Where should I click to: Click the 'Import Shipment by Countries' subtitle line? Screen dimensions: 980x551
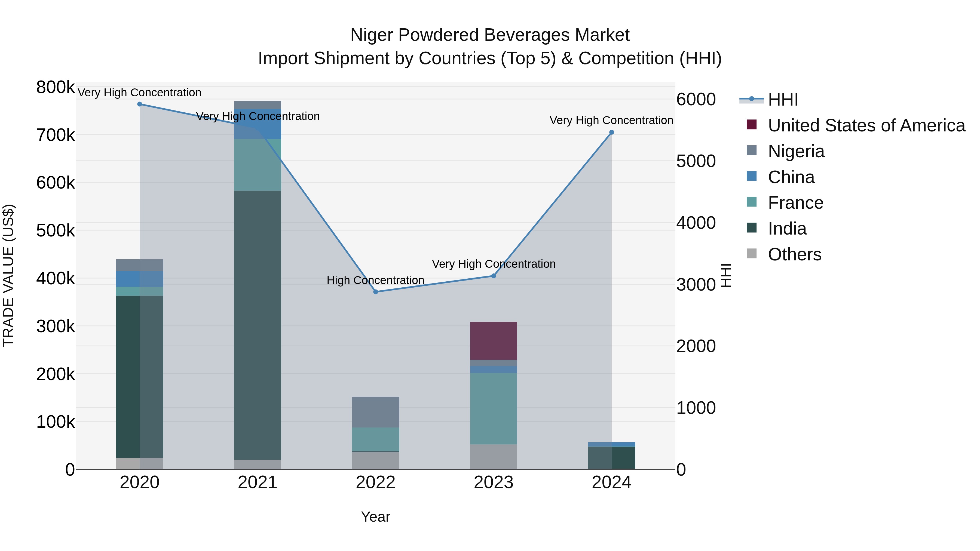coord(490,59)
